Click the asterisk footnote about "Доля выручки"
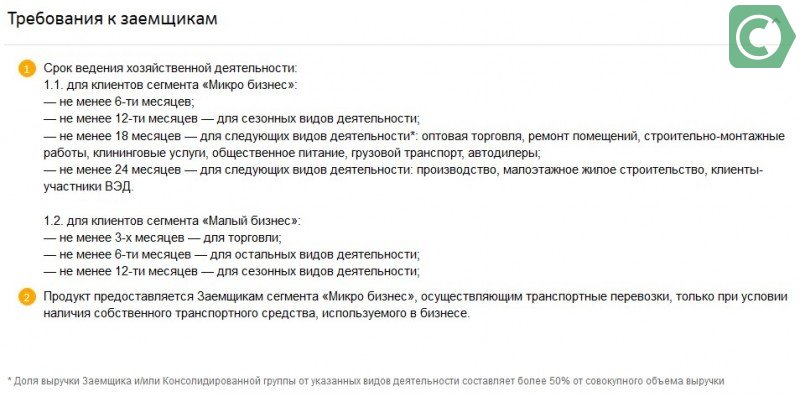 tap(366, 381)
